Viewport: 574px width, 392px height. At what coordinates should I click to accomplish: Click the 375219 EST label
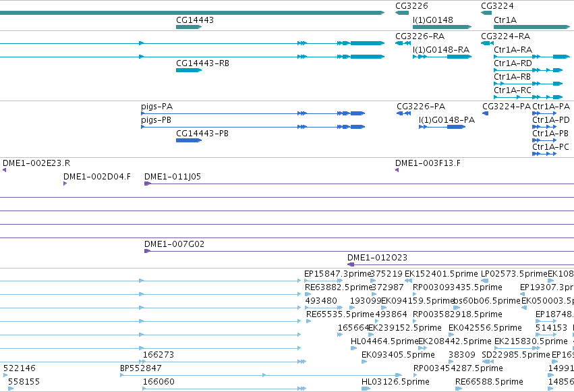[x=387, y=274]
